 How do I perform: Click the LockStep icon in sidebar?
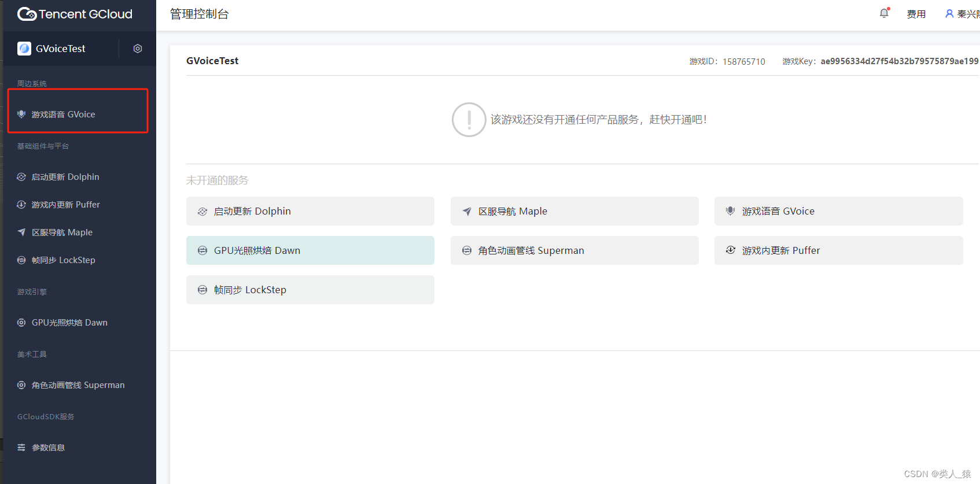21,260
